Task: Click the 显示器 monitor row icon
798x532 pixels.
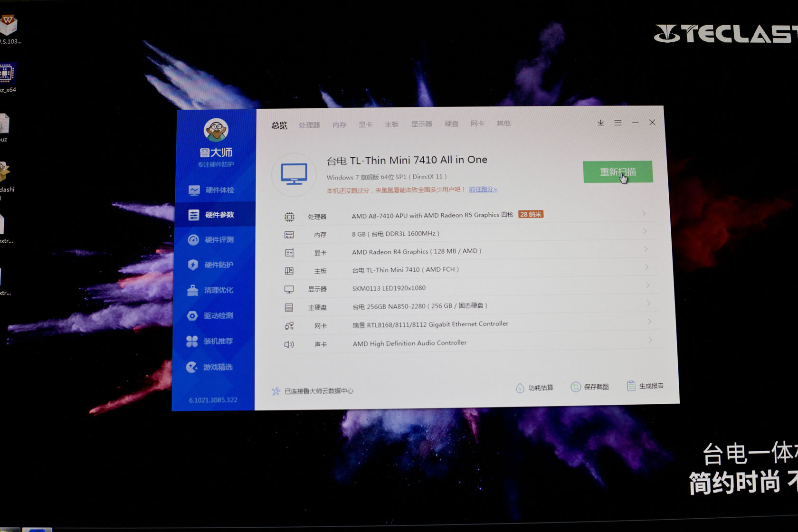Action: tap(289, 289)
